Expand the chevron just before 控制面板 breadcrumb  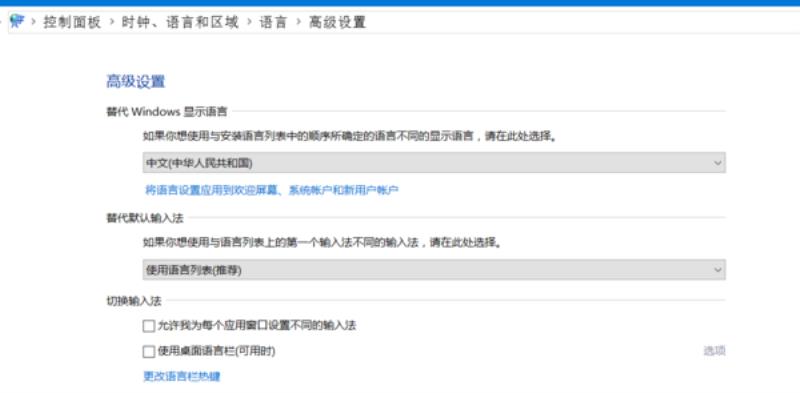[x=34, y=22]
